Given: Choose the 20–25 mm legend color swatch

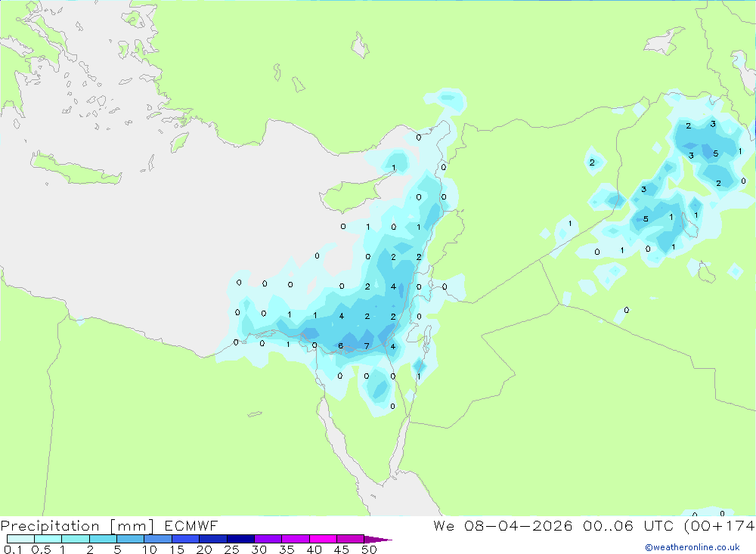Looking at the screenshot, I should coord(213,539).
